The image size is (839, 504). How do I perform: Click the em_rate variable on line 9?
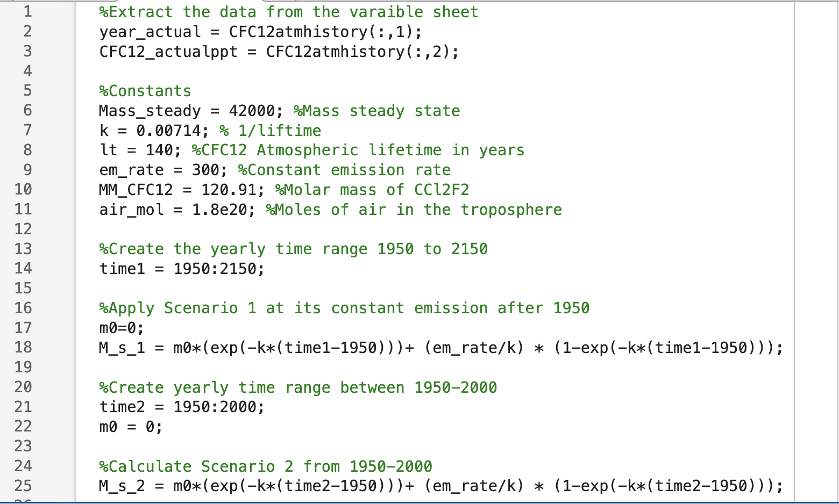coord(131,170)
